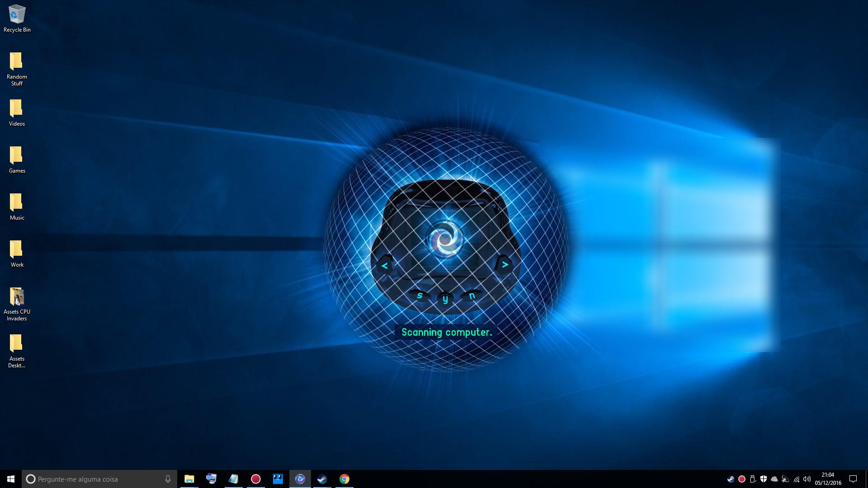Screen dimensions: 868x488
Task: Open Steam from the system tray
Action: (x=731, y=479)
